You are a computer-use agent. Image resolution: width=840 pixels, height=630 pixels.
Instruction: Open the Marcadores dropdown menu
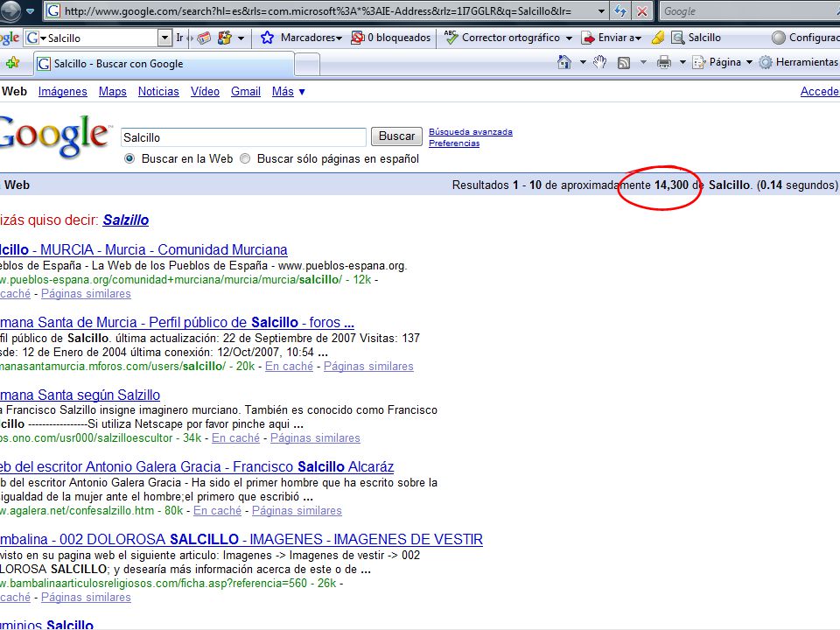[311, 38]
